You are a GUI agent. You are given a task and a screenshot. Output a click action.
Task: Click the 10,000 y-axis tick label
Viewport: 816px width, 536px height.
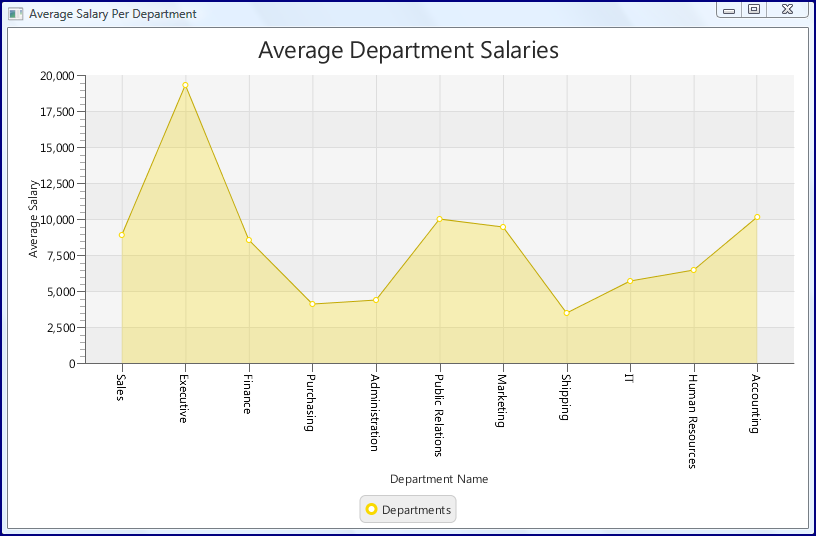(x=58, y=220)
